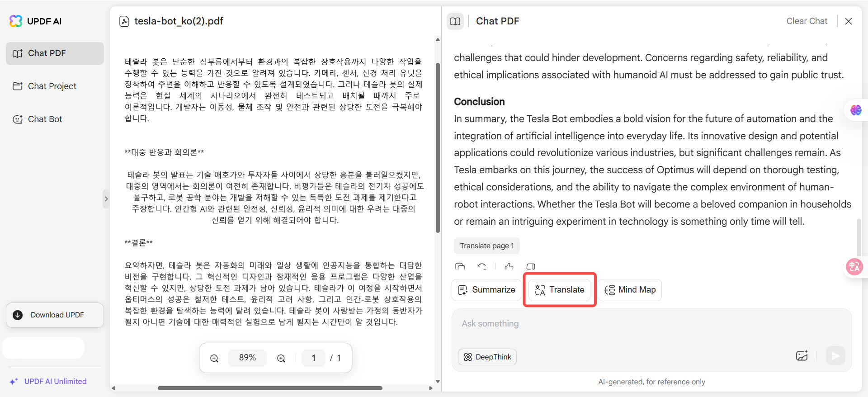
Task: Click the chat panel scrollbar
Action: tap(859, 237)
